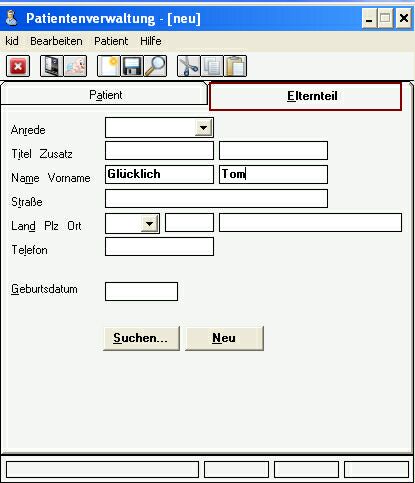Save with the floppy disk icon
Screen dimensions: 415x483
[132, 66]
